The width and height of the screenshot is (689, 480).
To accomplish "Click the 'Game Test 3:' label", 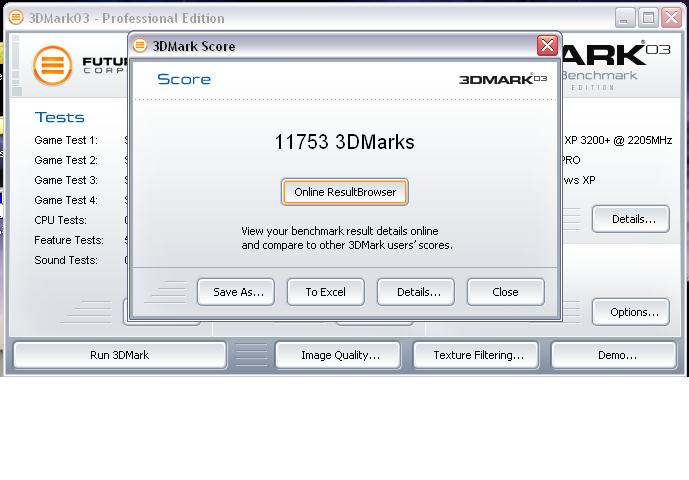I will click(66, 180).
